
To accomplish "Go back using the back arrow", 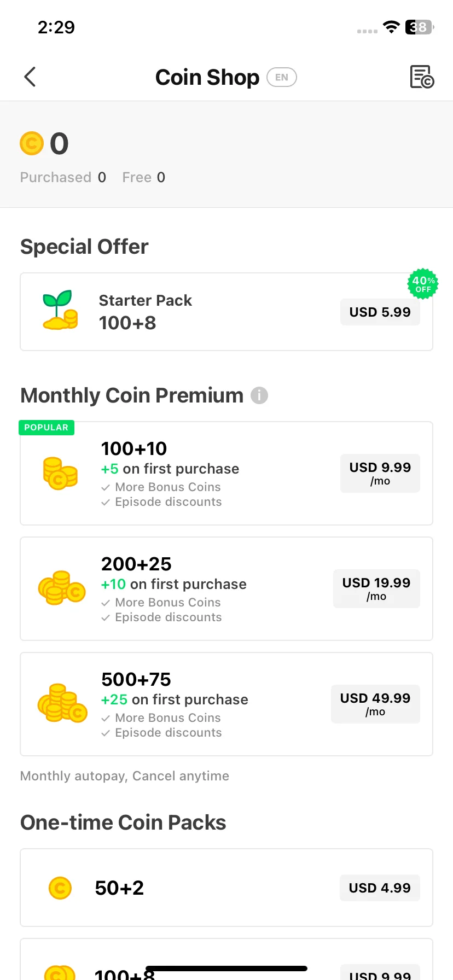I will (x=30, y=77).
